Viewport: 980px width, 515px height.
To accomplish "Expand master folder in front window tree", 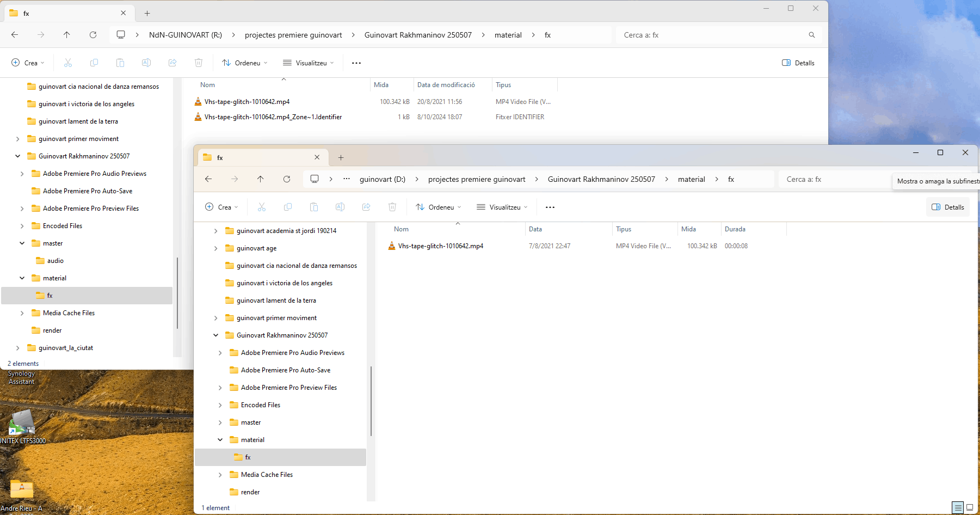I will (220, 422).
